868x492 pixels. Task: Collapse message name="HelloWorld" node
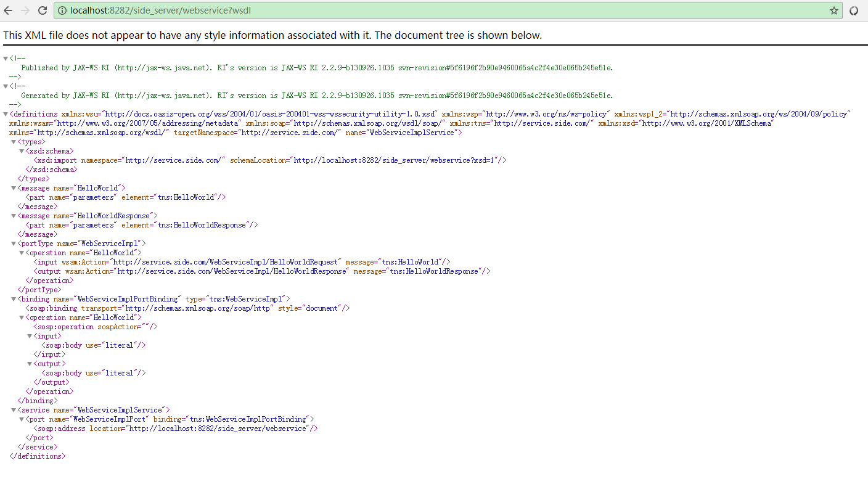click(x=14, y=188)
